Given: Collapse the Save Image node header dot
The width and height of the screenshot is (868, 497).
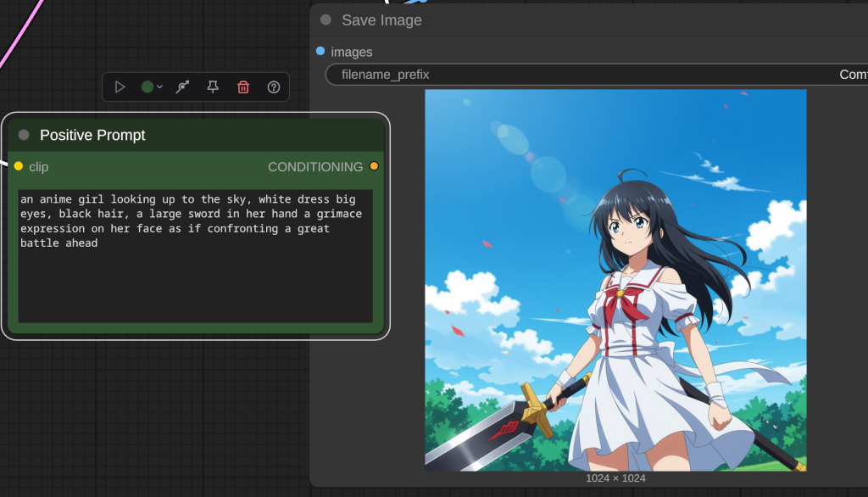Looking at the screenshot, I should [325, 20].
